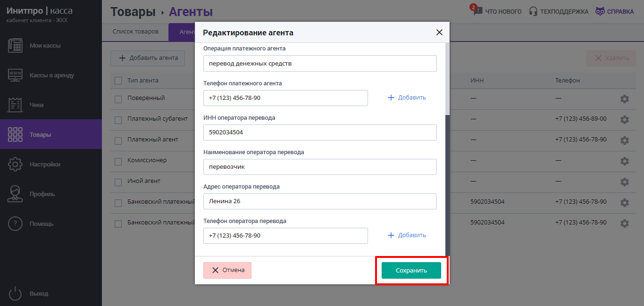Image resolution: width=644 pixels, height=306 pixels.
Task: Toggle select-all checkbox in table header
Action: 118,81
